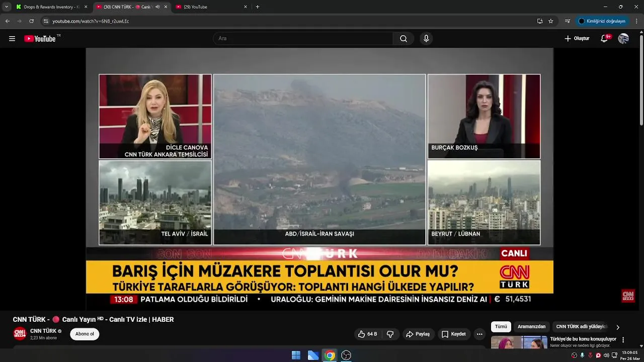
Task: Open the tab search dropdown arrow
Action: point(7,7)
